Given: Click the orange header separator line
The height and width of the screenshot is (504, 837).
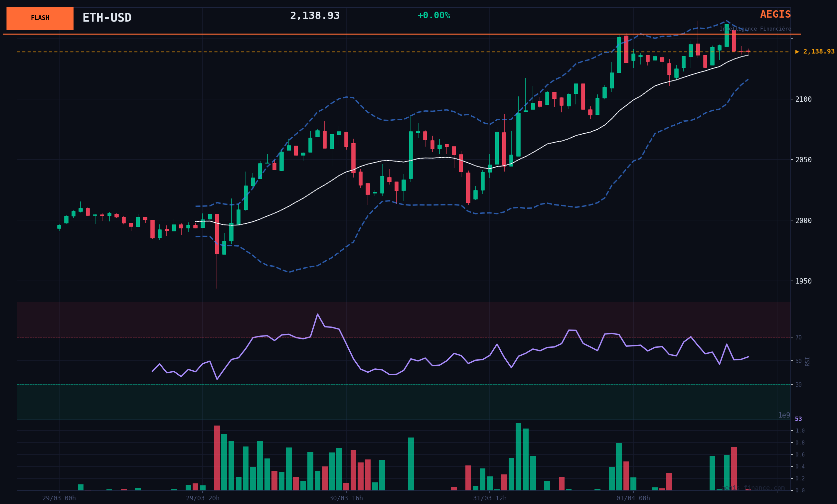Looking at the screenshot, I should click(401, 34).
